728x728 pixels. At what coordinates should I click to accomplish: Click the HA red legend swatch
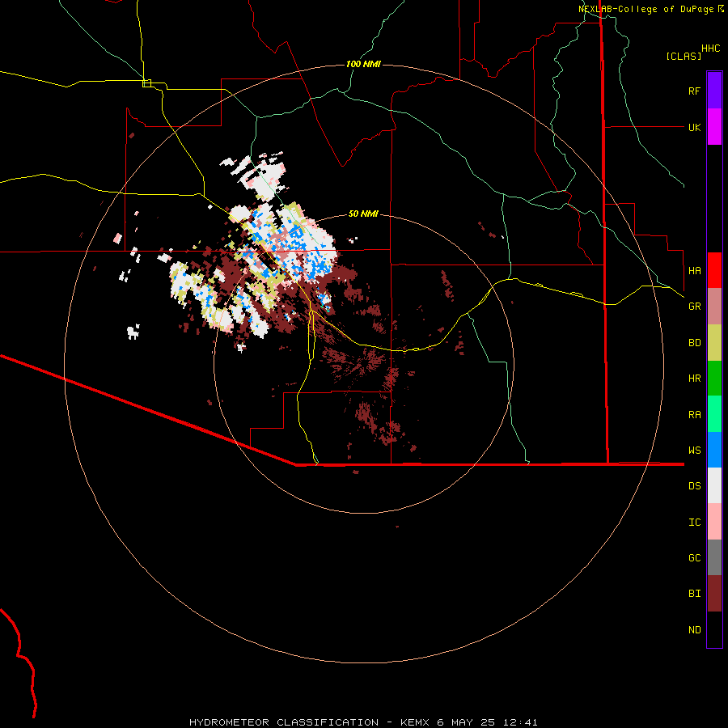(714, 270)
